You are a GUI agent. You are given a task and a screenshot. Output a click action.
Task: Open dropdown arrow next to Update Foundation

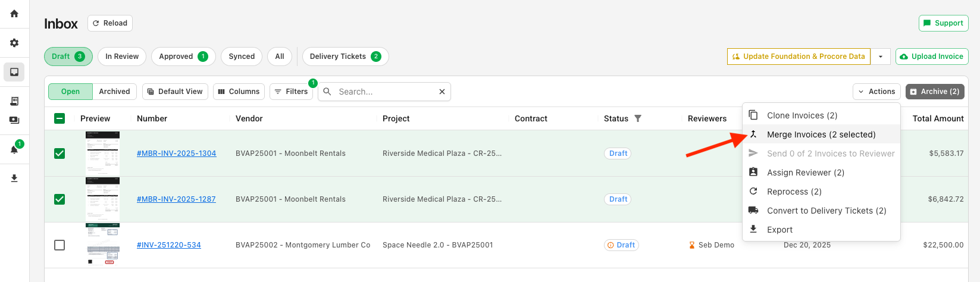881,57
